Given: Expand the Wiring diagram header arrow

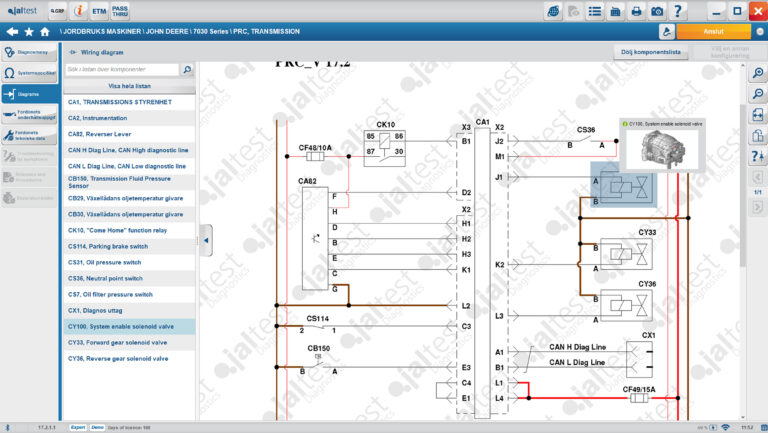Looking at the screenshot, I should [73, 52].
